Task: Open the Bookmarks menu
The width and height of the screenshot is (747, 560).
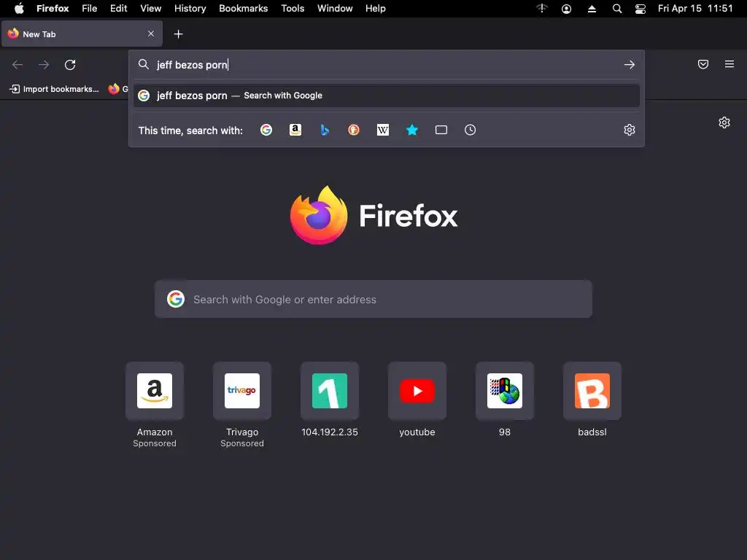Action: click(x=244, y=9)
